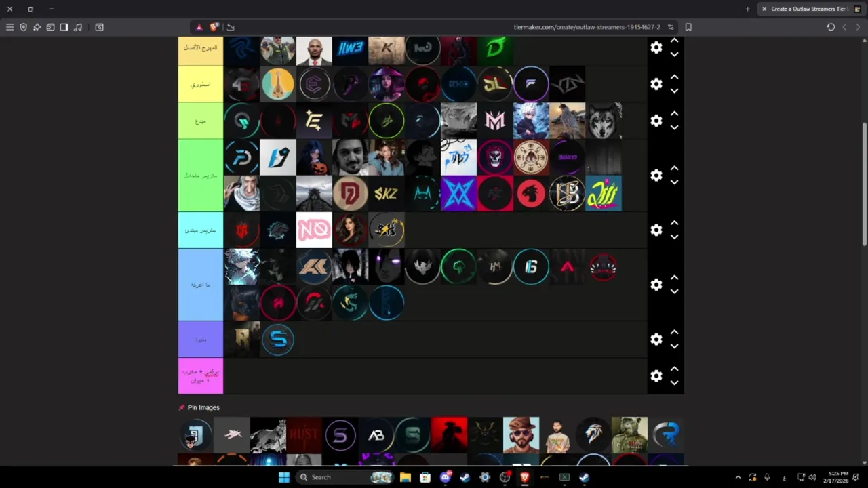
Task: Reload the page with the refresh icon
Action: 831,27
